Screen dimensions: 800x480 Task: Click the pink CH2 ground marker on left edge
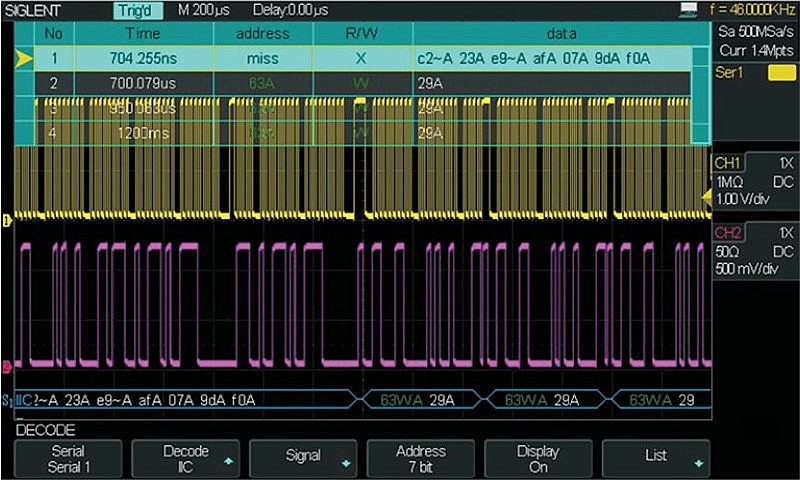click(x=6, y=366)
